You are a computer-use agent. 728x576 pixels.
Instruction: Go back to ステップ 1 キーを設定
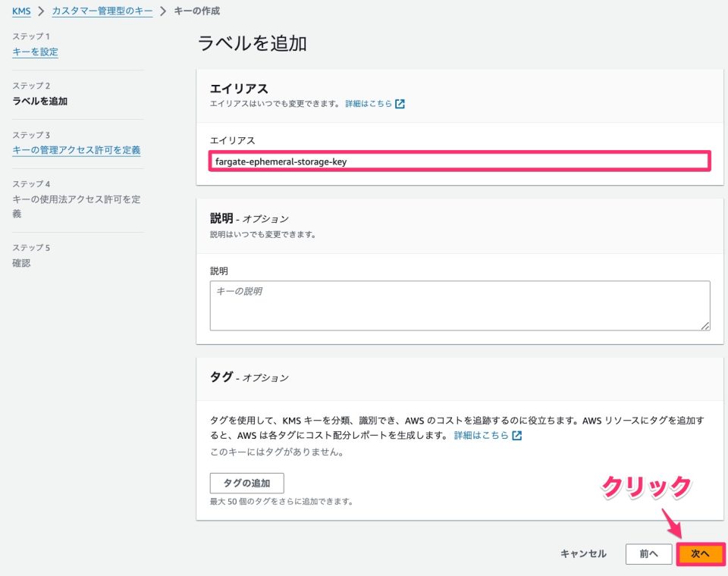(x=34, y=52)
